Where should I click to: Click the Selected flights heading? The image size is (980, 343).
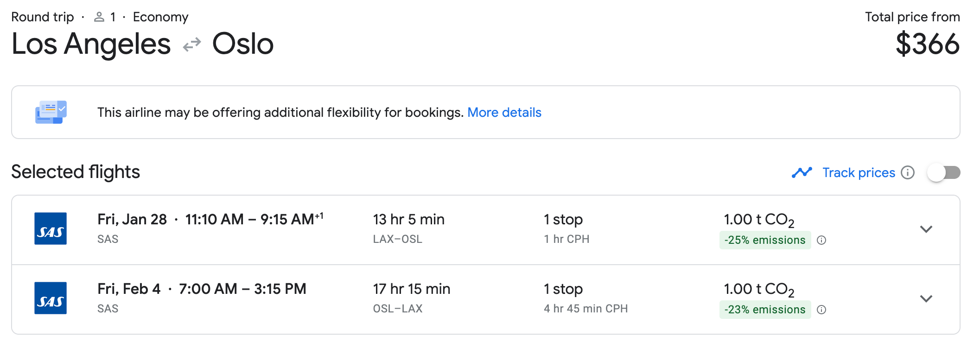click(76, 172)
